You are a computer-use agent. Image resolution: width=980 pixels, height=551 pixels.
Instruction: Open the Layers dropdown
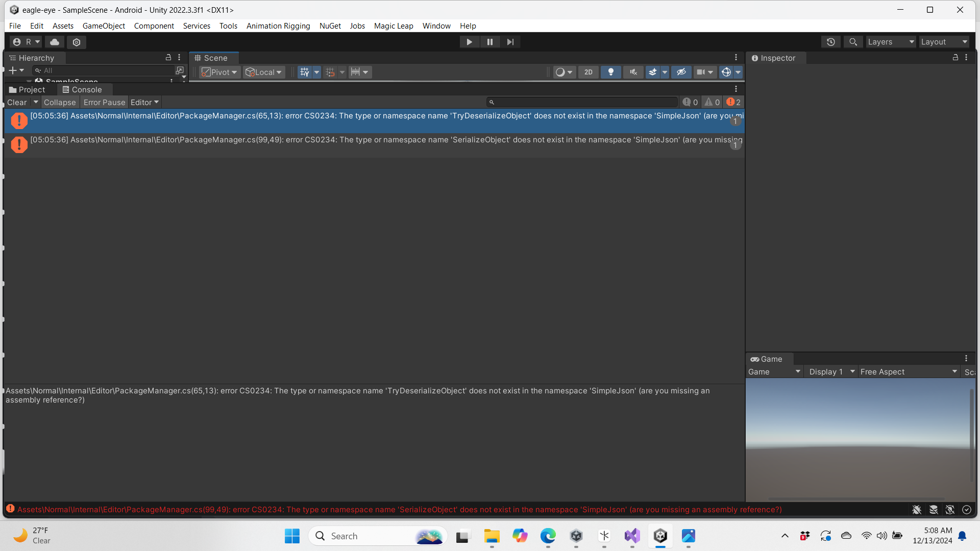coord(891,42)
